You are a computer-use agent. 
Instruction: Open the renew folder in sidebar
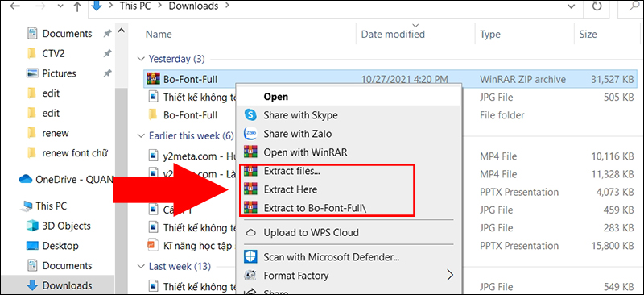click(55, 133)
